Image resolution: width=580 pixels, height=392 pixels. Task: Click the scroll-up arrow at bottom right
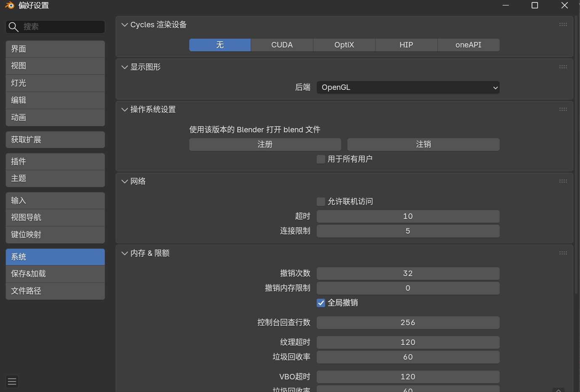coord(559,389)
